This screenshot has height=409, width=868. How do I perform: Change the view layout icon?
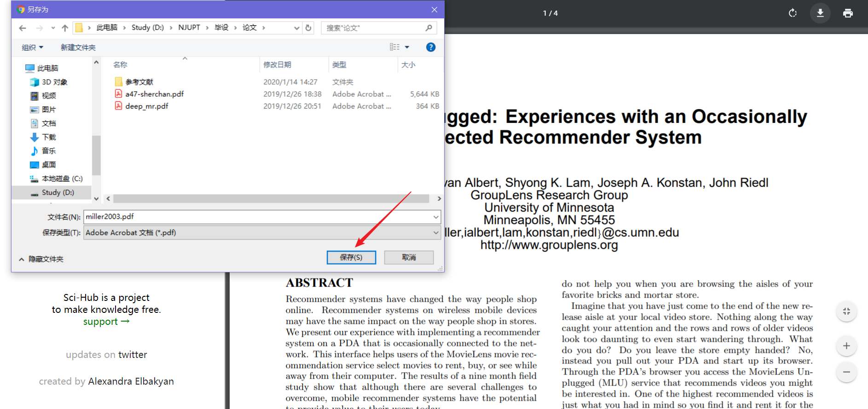point(394,47)
